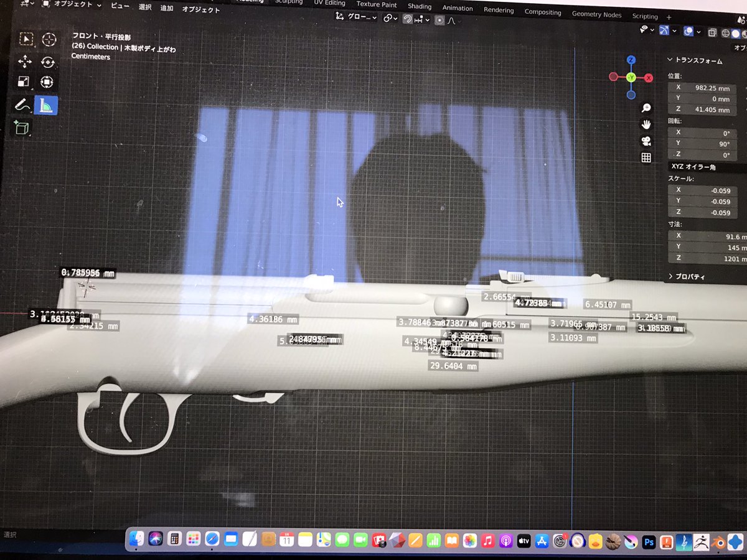Switch to Shading workspace tab
Screen dimensions: 747x560
click(x=420, y=6)
